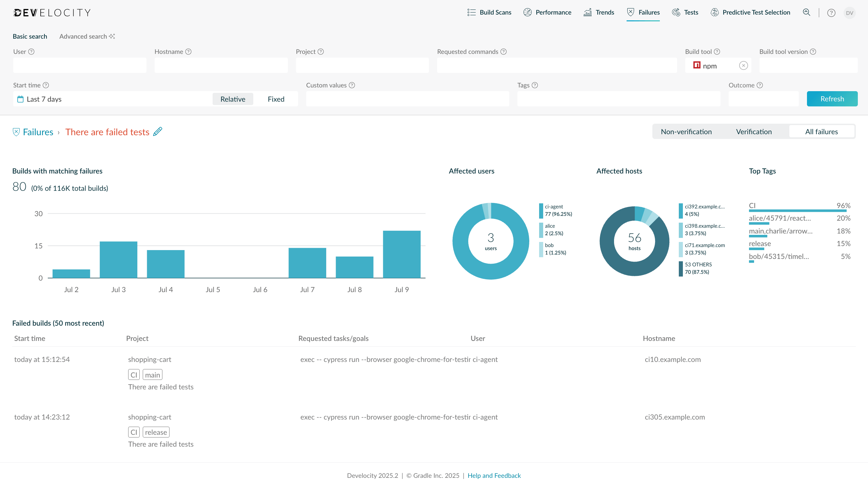Viewport: 868px width, 488px height.
Task: Open help using the question mark icon
Action: point(831,13)
